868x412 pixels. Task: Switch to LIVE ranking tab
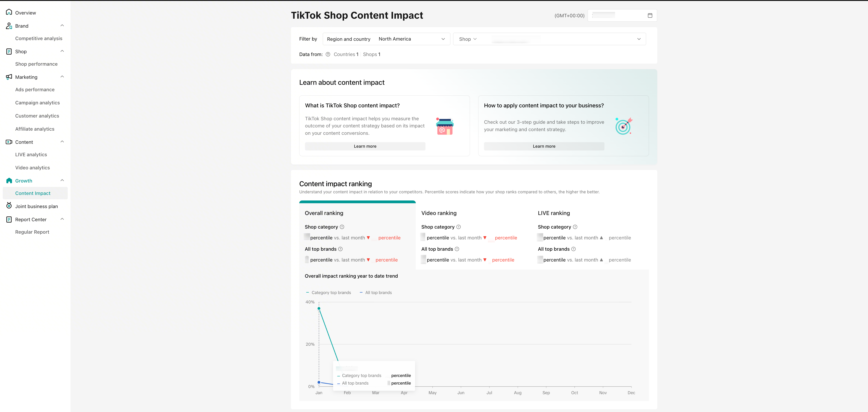pos(554,213)
